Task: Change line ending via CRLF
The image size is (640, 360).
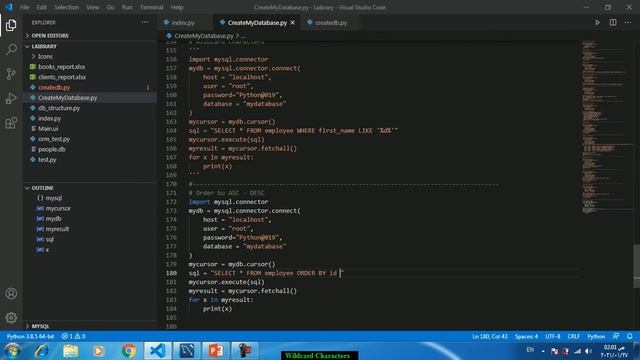Action: (x=573, y=336)
